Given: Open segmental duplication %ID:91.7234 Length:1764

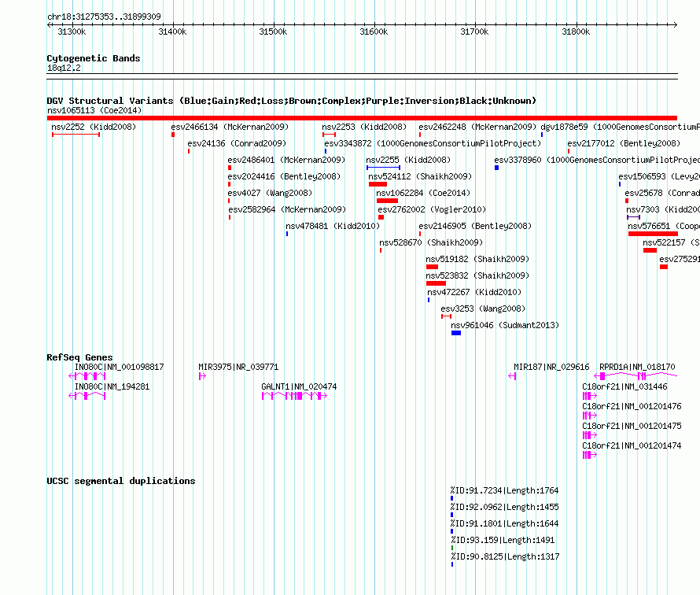Looking at the screenshot, I should click(504, 490).
